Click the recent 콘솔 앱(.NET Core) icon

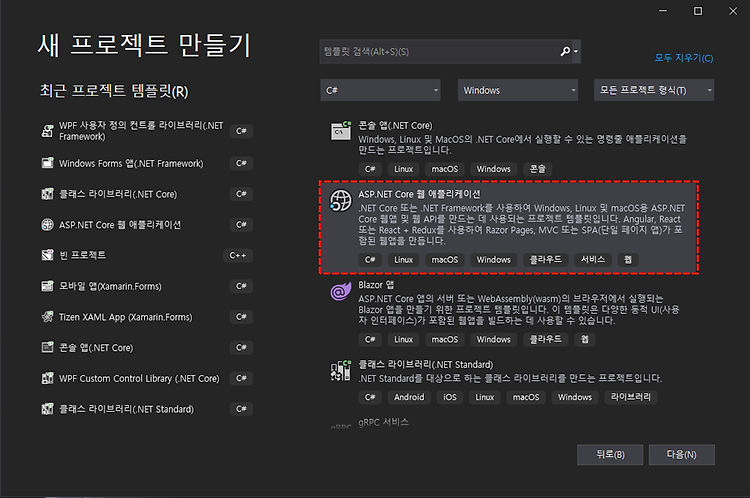coord(47,347)
